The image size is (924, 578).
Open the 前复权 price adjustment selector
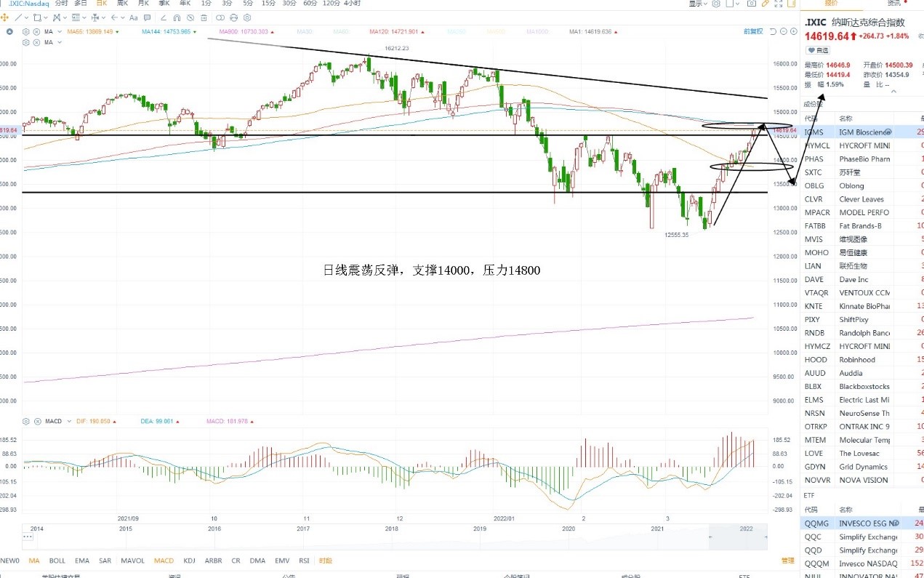[753, 31]
